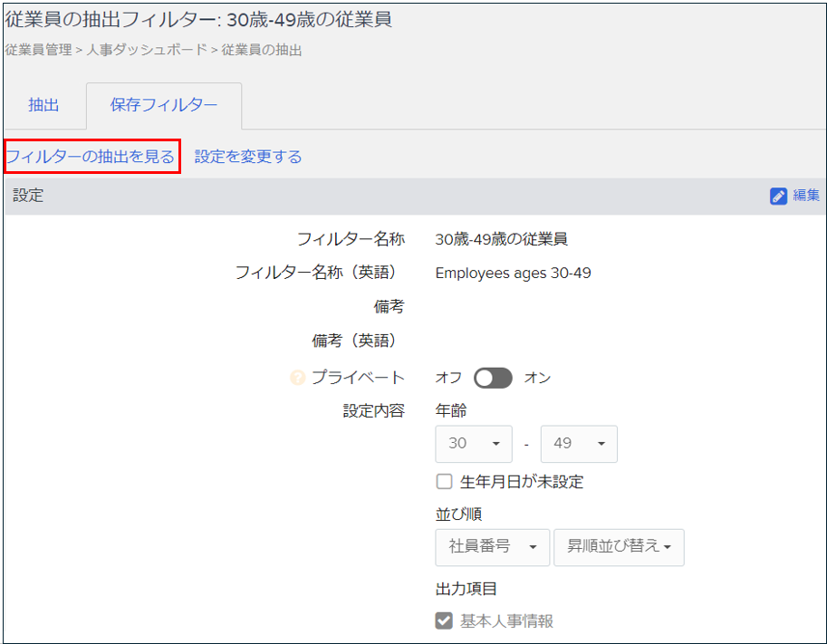Click the Employees ages 30-49 text

pyautogui.click(x=513, y=274)
